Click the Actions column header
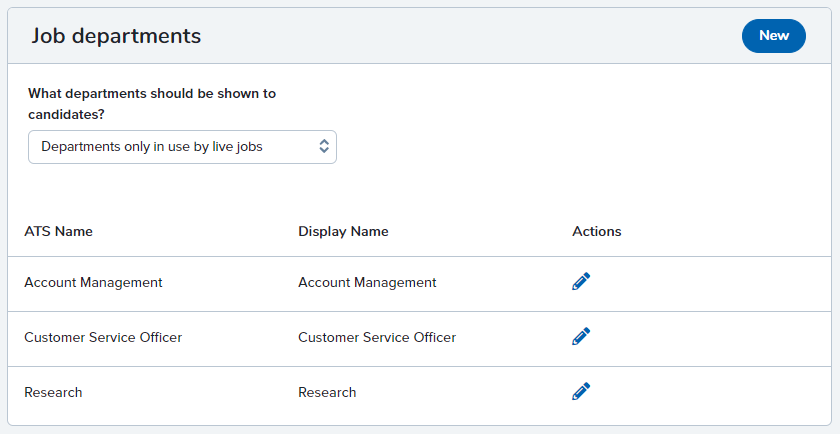The image size is (840, 434). tap(596, 231)
